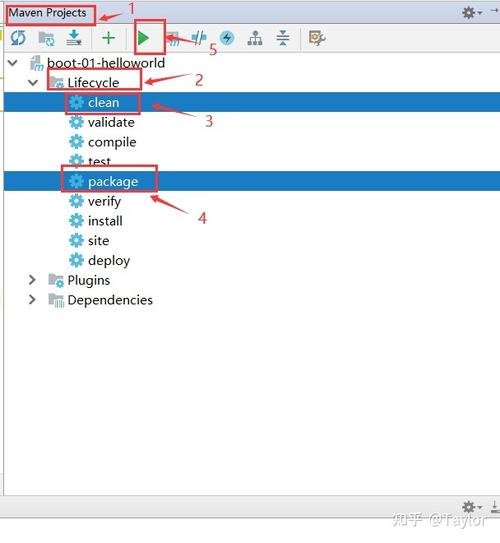The image size is (500, 543).
Task: Click the Dependencies folder icon
Action: (56, 300)
